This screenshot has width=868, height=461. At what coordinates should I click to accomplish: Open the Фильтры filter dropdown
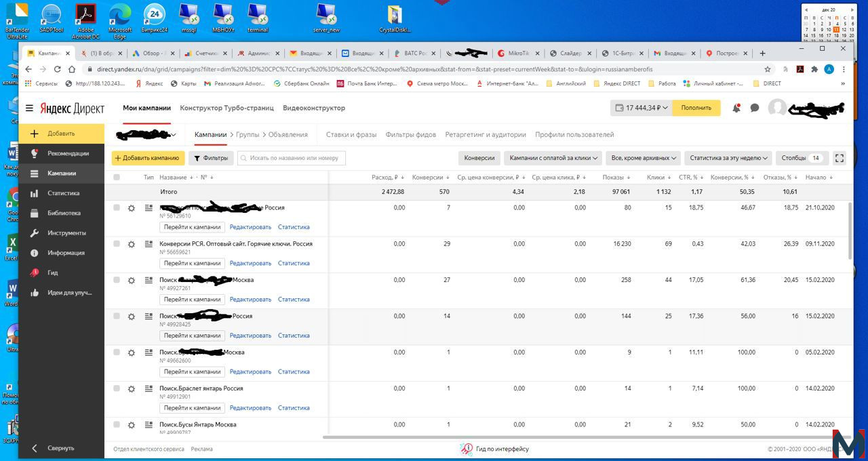pyautogui.click(x=211, y=158)
